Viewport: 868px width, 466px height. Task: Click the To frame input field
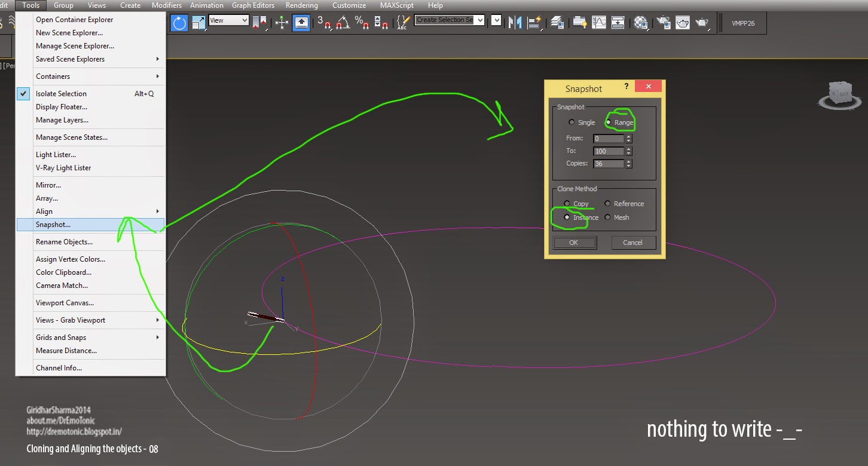tap(609, 151)
